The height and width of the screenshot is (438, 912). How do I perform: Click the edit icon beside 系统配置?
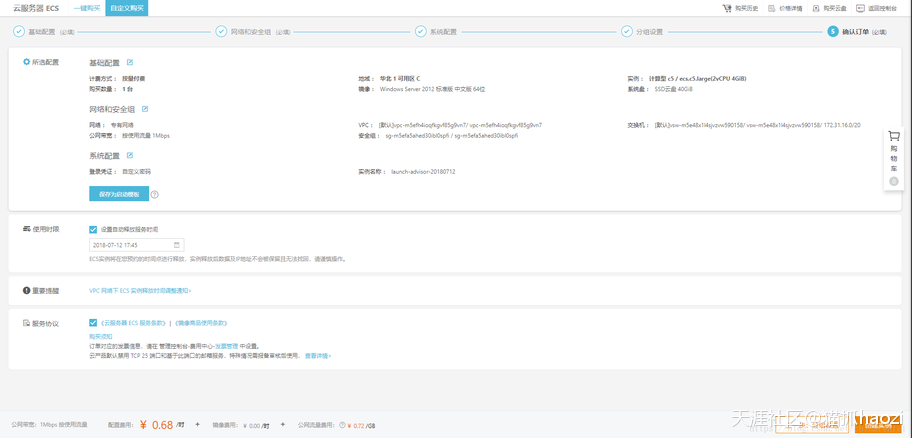point(130,155)
